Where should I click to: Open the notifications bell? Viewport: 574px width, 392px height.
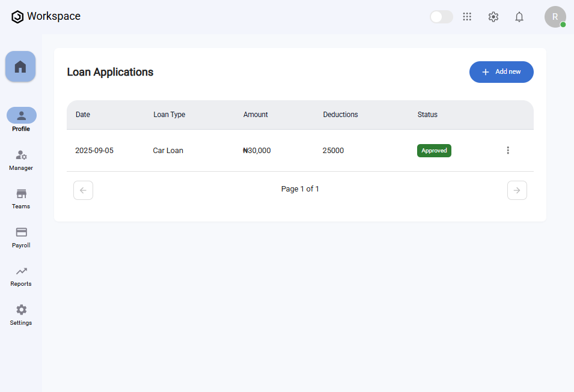[519, 17]
